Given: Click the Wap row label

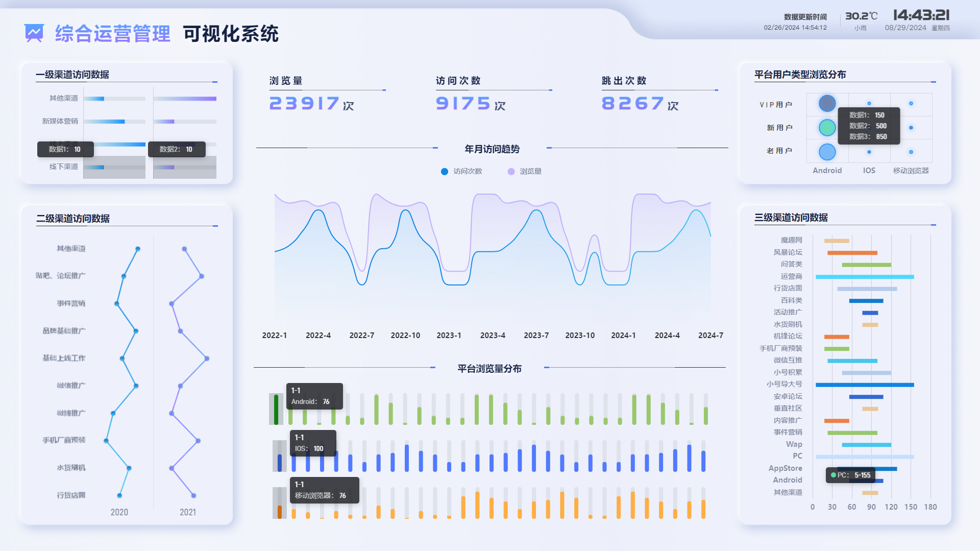Looking at the screenshot, I should [x=794, y=444].
